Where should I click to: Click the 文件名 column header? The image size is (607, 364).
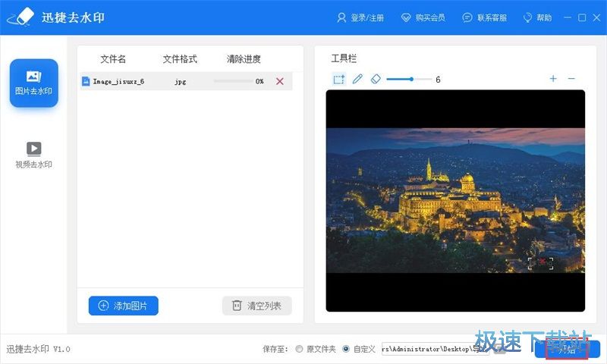click(x=113, y=59)
